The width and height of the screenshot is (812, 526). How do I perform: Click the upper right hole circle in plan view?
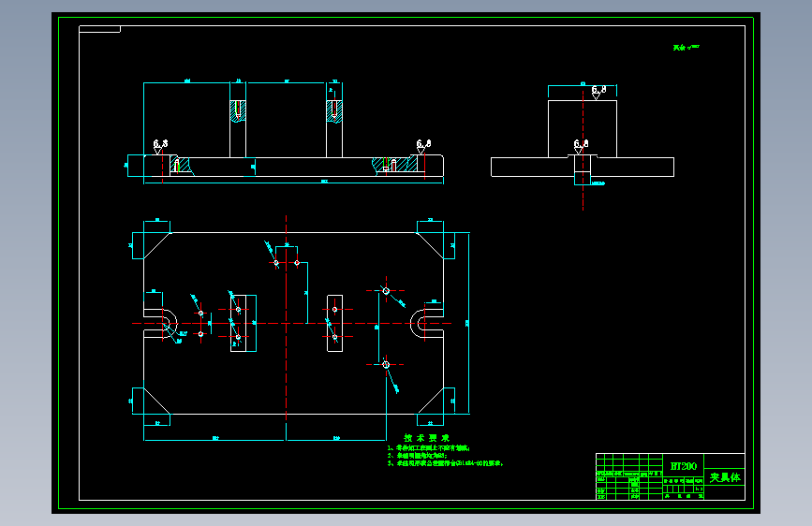coord(386,291)
